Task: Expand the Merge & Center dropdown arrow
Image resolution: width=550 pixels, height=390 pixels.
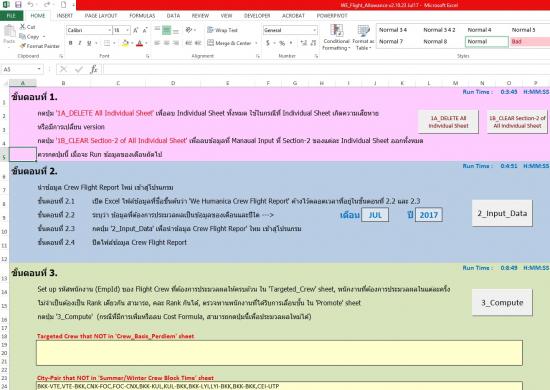Action: (x=256, y=43)
